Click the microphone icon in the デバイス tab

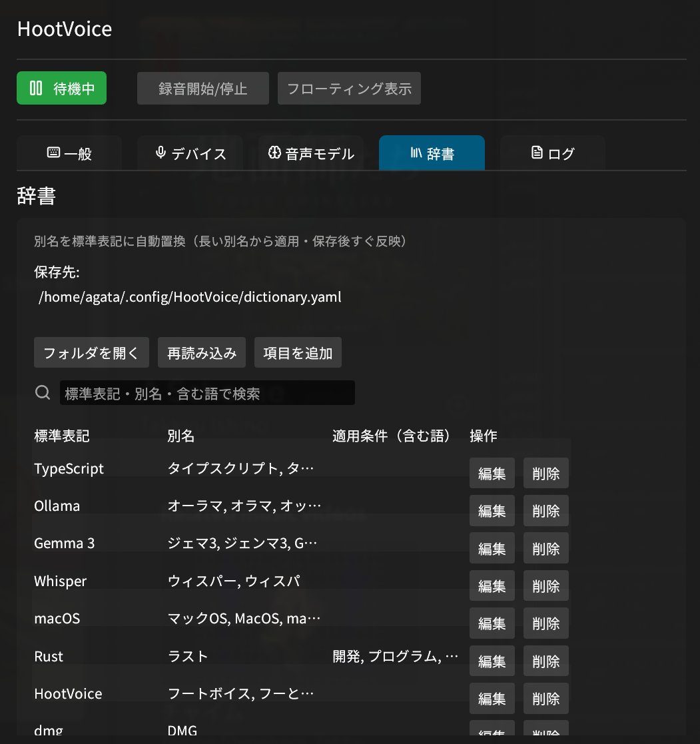[x=161, y=153]
